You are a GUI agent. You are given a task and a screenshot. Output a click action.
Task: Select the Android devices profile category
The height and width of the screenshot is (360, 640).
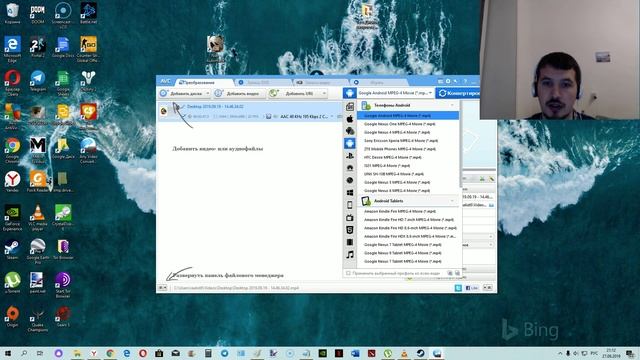350,143
